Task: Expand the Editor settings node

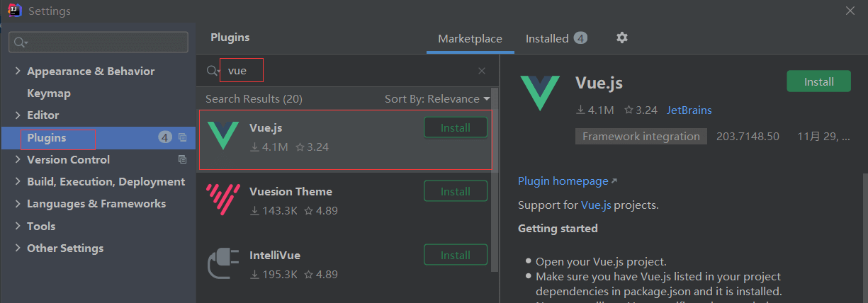Action: [18, 115]
